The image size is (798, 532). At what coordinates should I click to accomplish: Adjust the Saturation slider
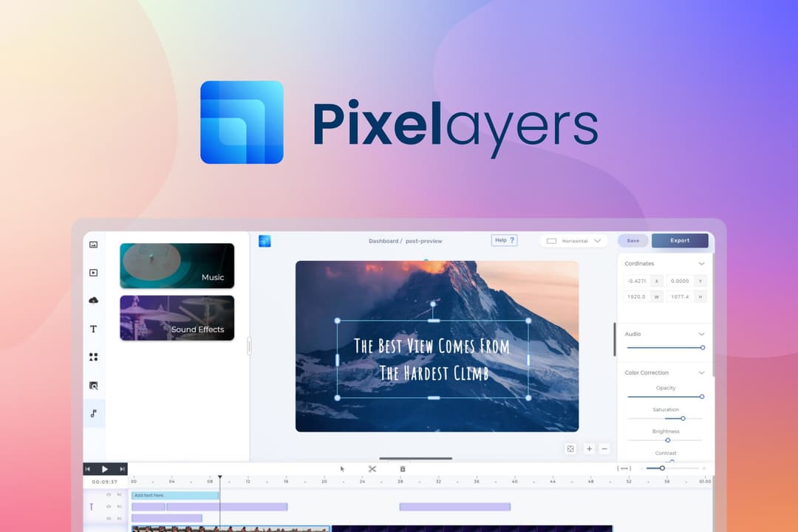click(665, 418)
